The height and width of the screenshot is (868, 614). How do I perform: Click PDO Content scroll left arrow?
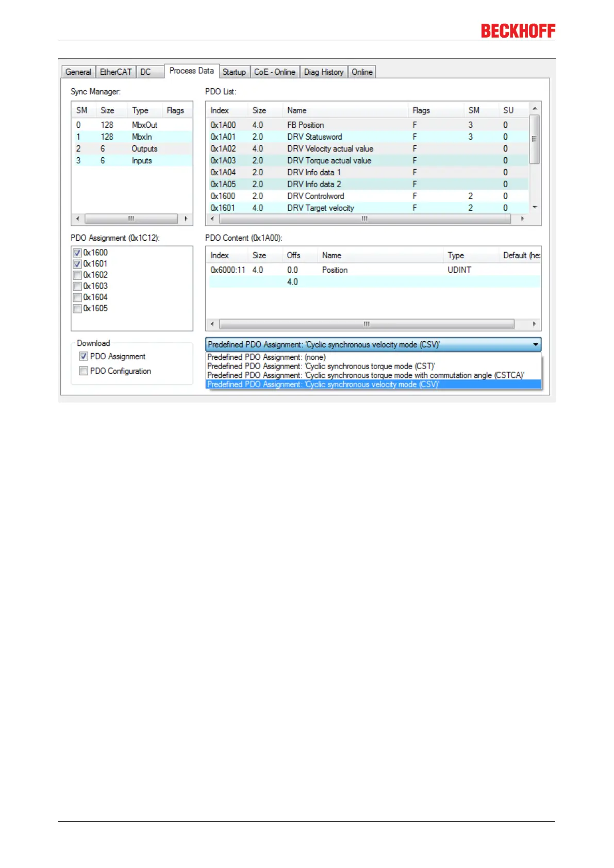pos(212,324)
